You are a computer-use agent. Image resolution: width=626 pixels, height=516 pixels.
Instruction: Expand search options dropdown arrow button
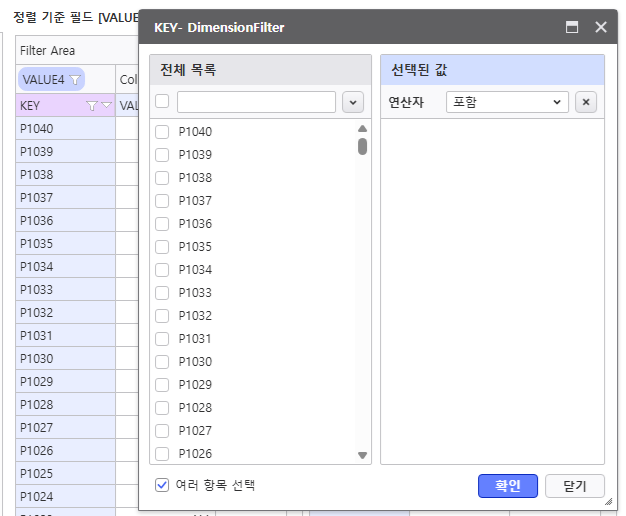pos(352,102)
